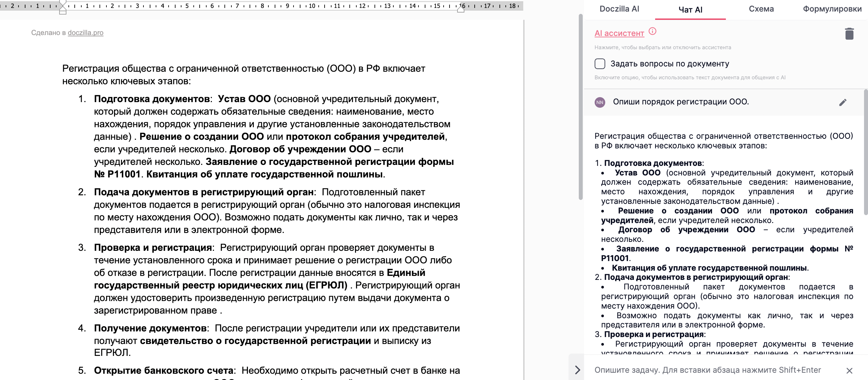Image resolution: width=868 pixels, height=380 pixels.
Task: Edit the prompt with the pencil icon
Action: tap(843, 102)
